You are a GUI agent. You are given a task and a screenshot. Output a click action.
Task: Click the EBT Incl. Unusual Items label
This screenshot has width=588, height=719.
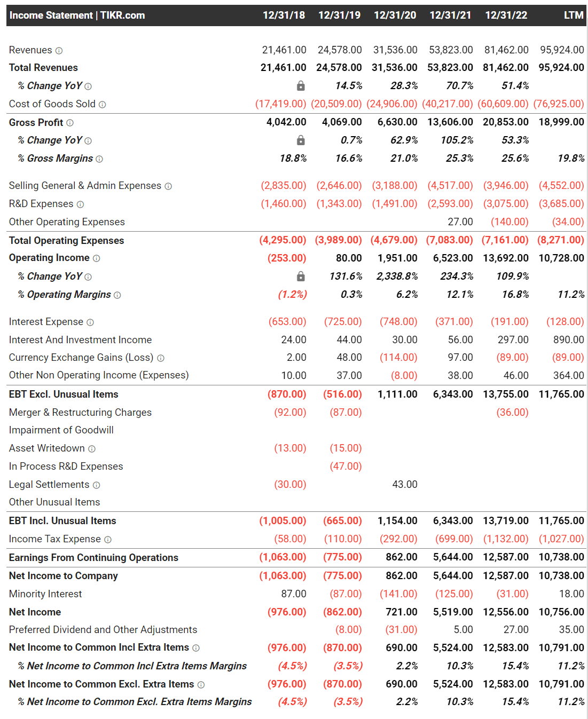point(62,521)
